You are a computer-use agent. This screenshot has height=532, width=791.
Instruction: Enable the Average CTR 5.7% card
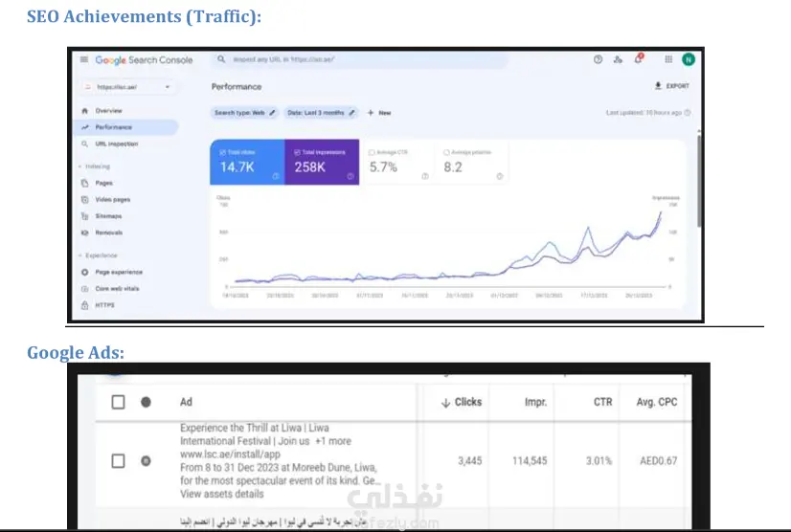(396, 162)
